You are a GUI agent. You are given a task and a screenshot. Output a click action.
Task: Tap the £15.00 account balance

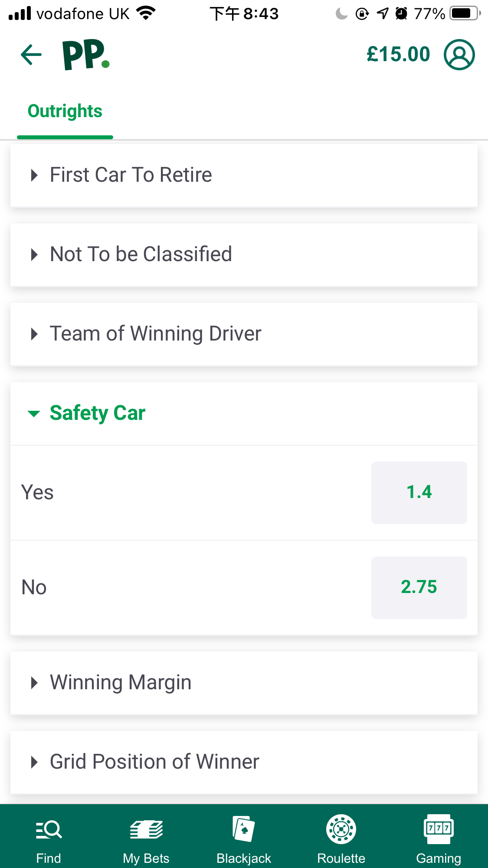[x=398, y=55]
